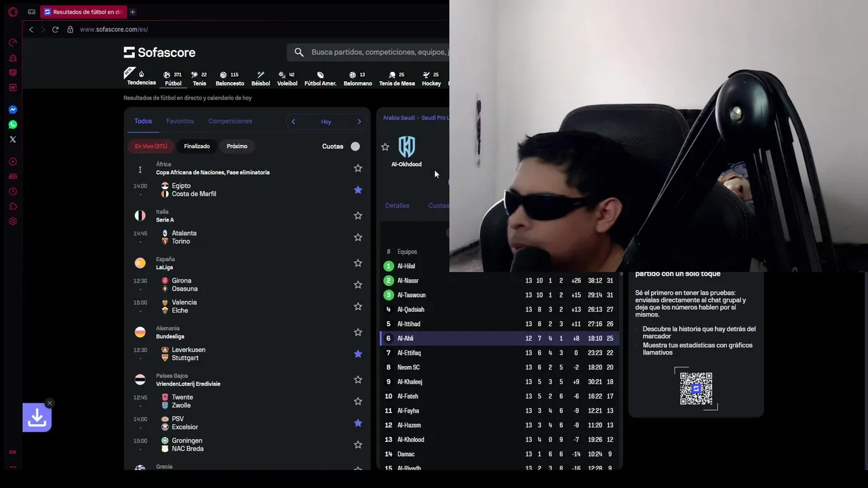
Task: Star the Copa Africana de Naciones league
Action: [x=358, y=168]
